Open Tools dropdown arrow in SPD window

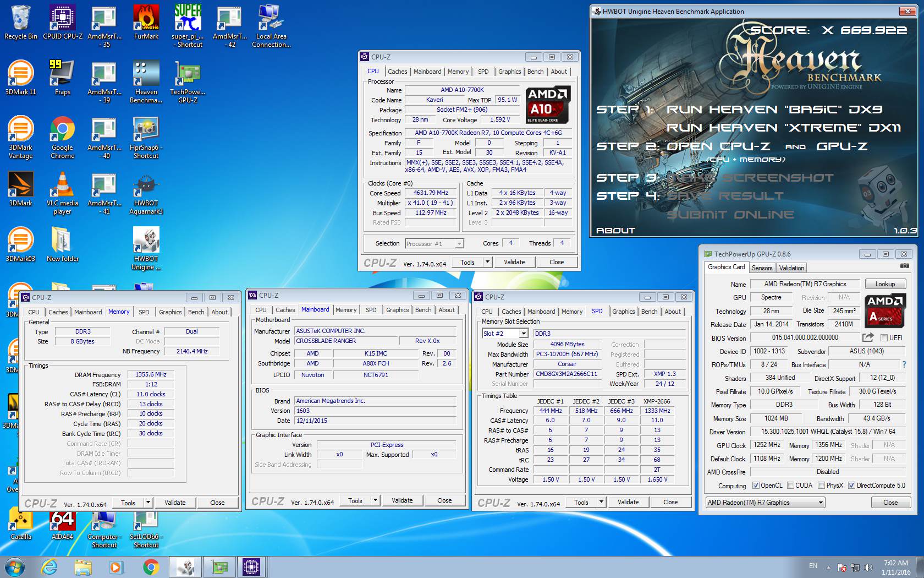[x=601, y=502]
